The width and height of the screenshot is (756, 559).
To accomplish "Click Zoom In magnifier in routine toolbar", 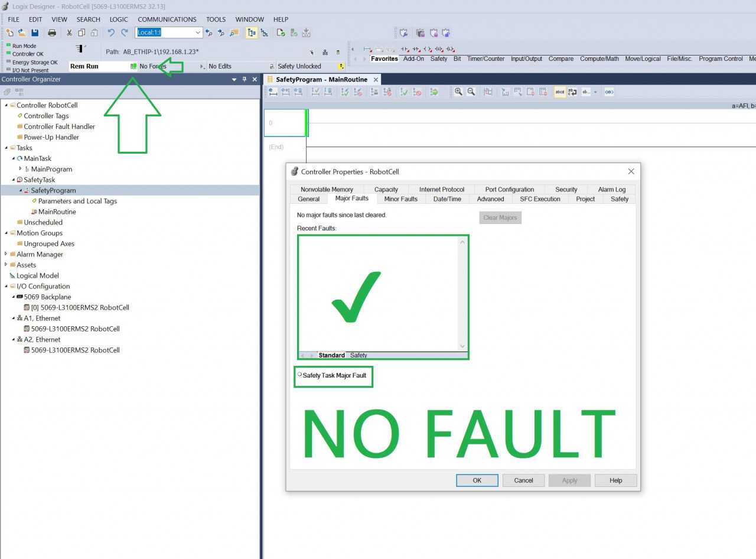I will tap(458, 92).
